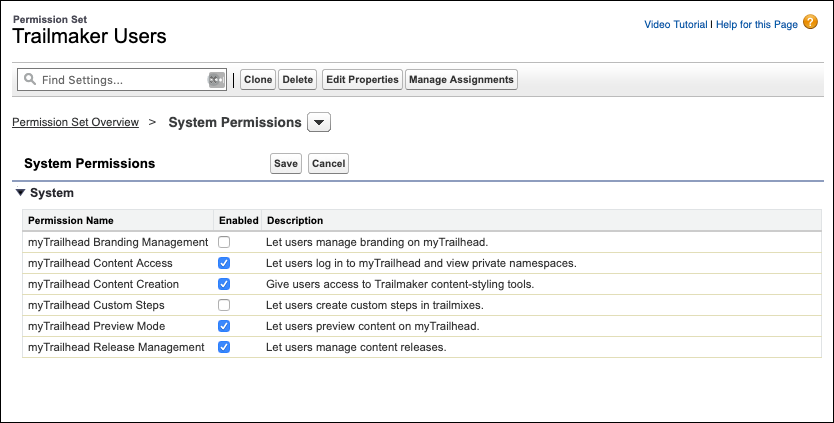The width and height of the screenshot is (834, 423).
Task: Click description 'Let users preview content on myTrailhead.'
Action: point(372,326)
